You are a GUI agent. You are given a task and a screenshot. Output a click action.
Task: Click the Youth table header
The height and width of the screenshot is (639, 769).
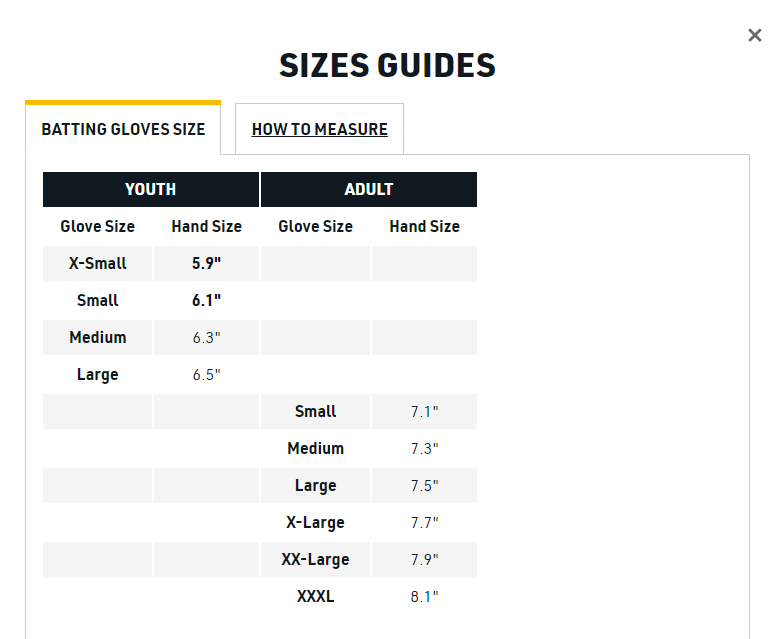[150, 189]
